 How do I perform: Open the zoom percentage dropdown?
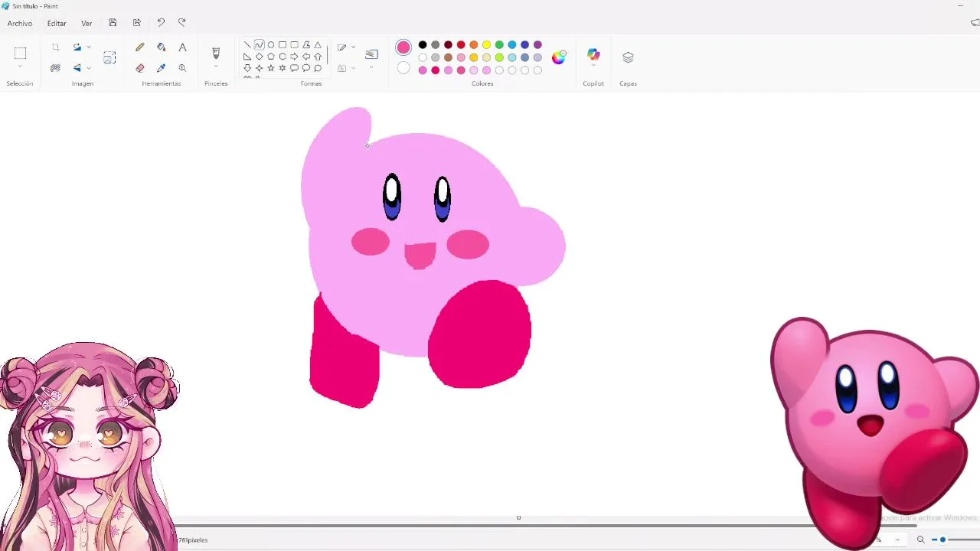pos(897,540)
